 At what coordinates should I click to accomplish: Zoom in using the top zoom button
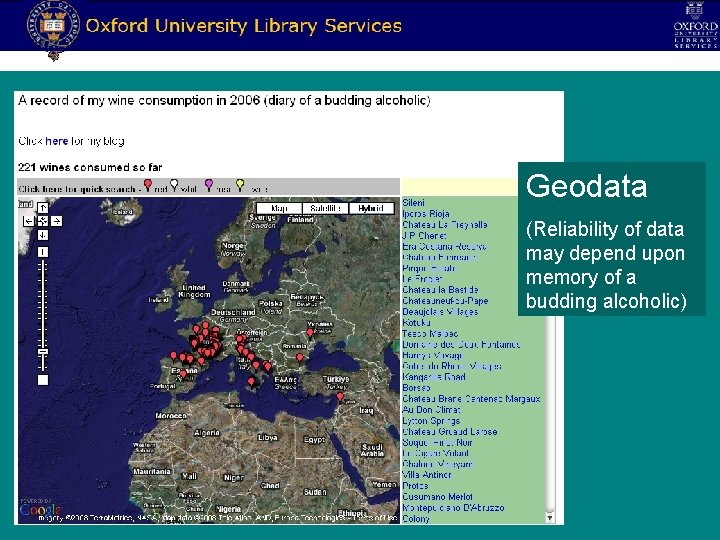[43, 252]
